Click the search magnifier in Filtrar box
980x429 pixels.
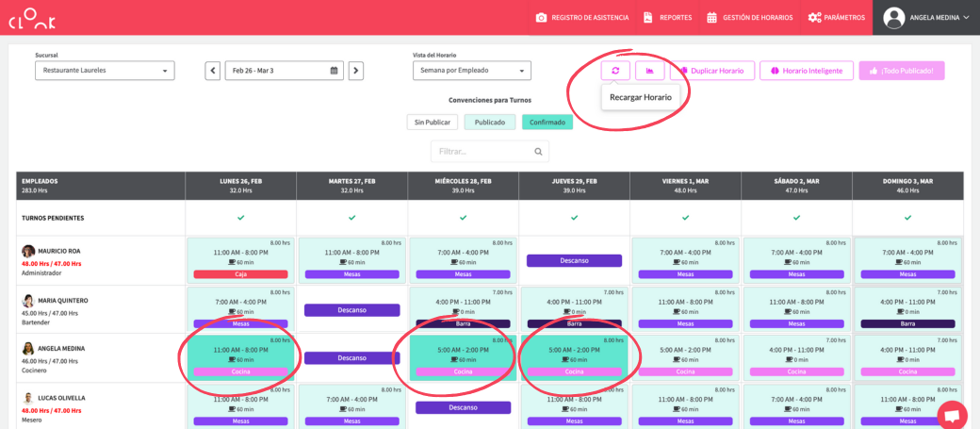point(538,151)
